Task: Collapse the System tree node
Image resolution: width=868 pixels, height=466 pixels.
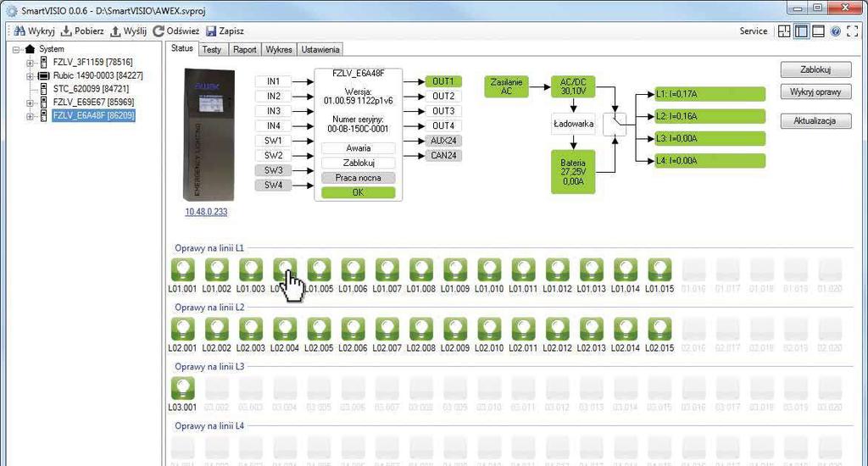Action: tap(17, 49)
